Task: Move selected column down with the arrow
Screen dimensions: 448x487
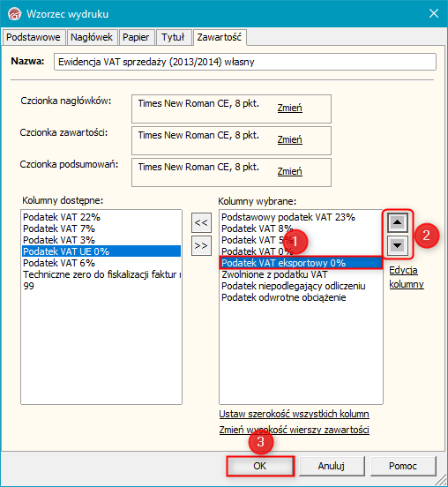Action: 398,245
